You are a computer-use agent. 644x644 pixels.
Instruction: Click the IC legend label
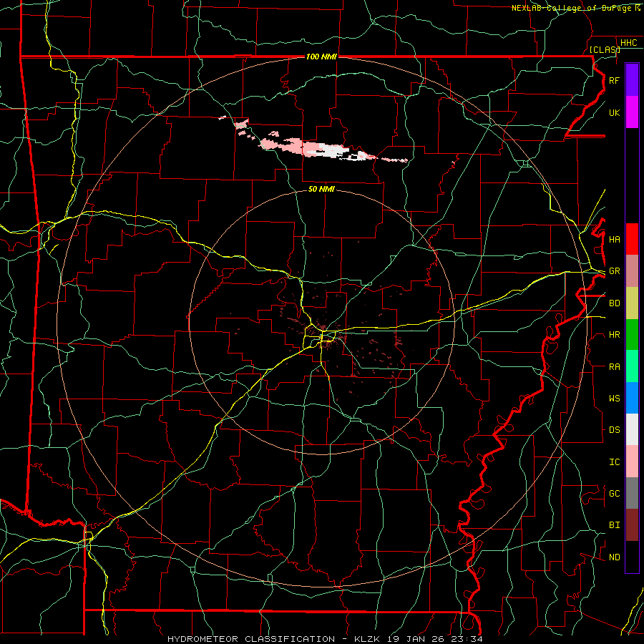tap(614, 462)
